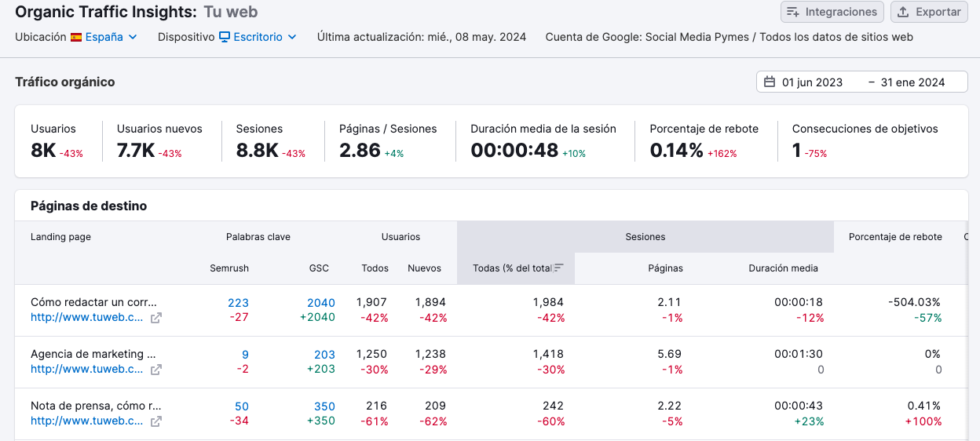Select the Sesiones column header

pos(645,237)
